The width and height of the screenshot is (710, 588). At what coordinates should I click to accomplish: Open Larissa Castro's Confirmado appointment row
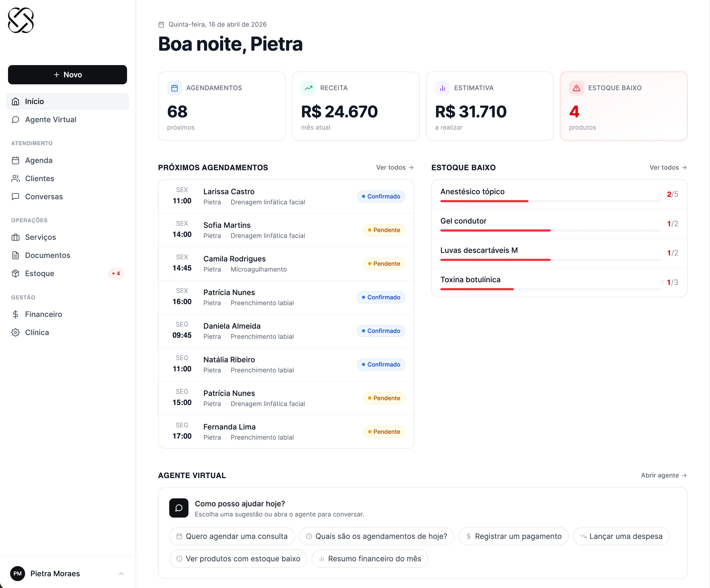click(x=286, y=196)
